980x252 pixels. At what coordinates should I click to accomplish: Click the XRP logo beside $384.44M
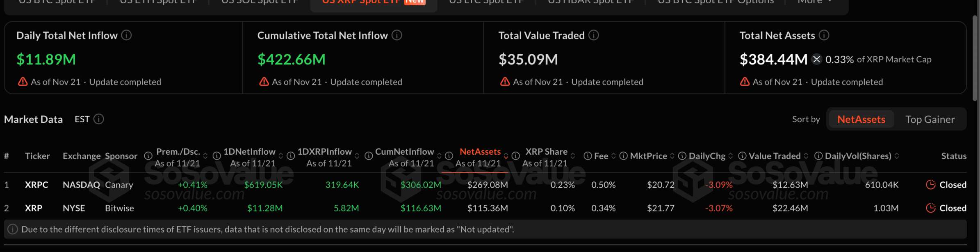click(816, 60)
